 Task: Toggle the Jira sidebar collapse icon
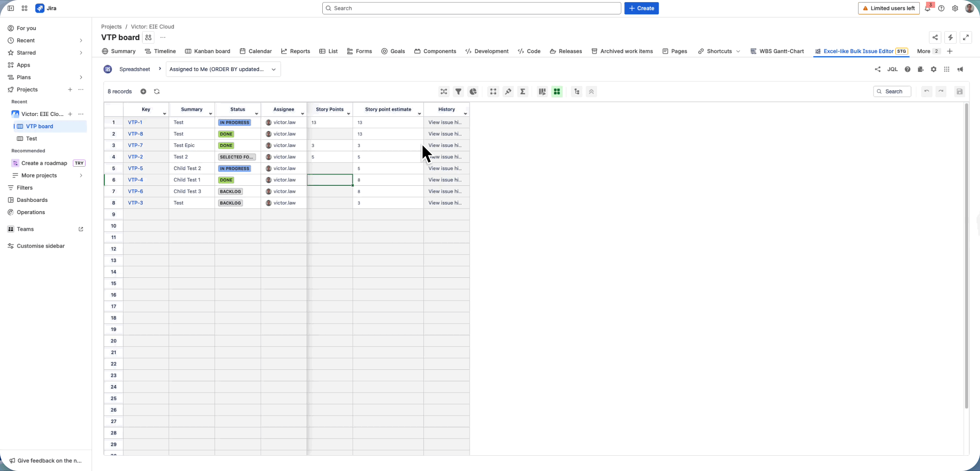11,8
